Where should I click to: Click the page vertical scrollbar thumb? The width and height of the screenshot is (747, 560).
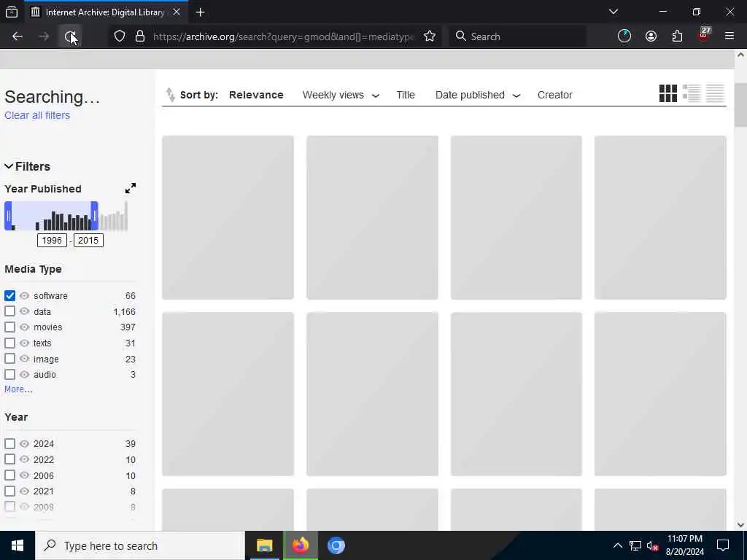pyautogui.click(x=740, y=105)
